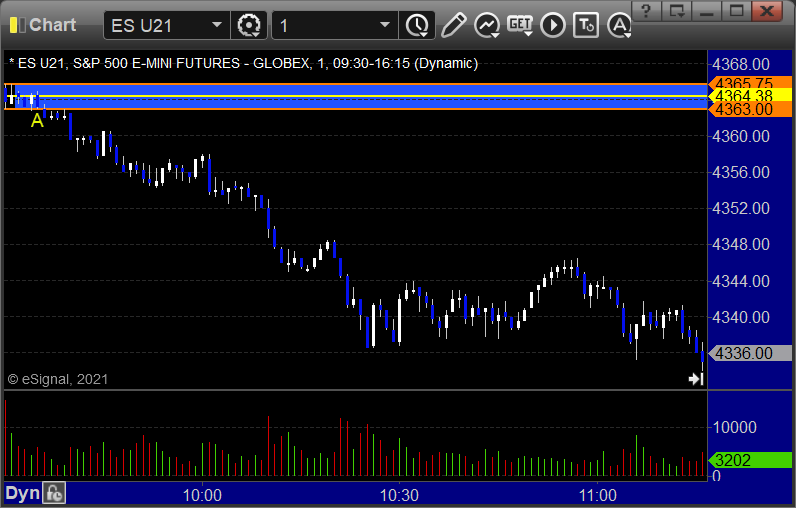
Task: Click the 4365.75 orange price label
Action: tap(750, 82)
